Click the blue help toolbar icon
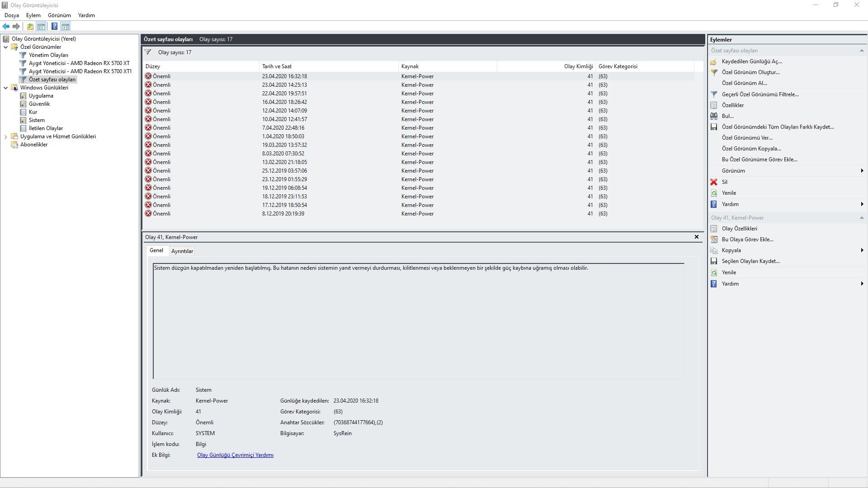The height and width of the screenshot is (488, 868). (54, 27)
